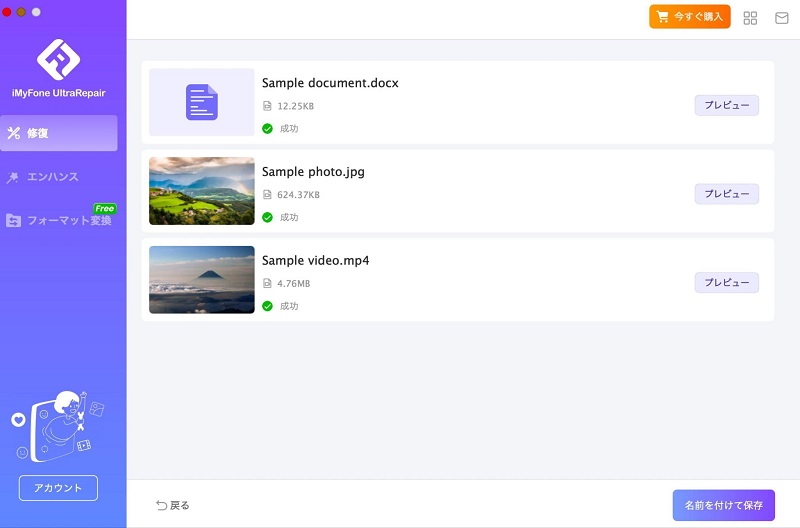Preview Sample photo.jpg
800x528 pixels.
(x=727, y=194)
